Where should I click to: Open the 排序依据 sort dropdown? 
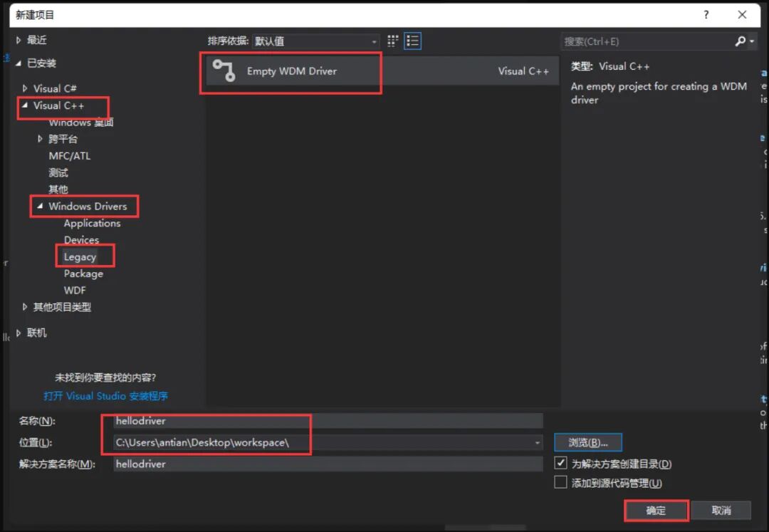(374, 41)
